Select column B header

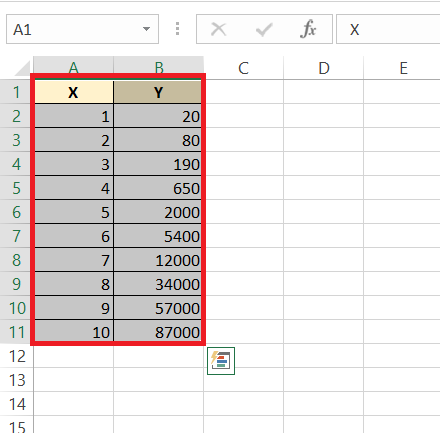point(159,68)
